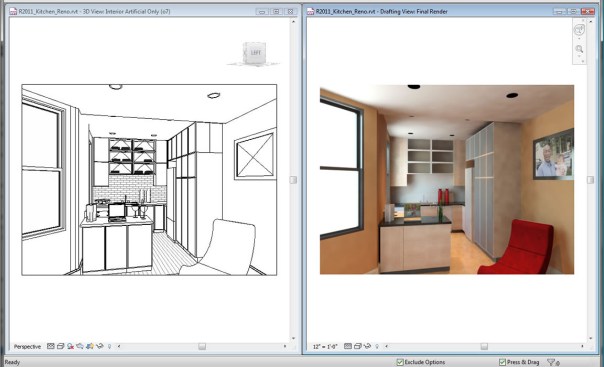Click Reveal Hidden Elements lightbulb in Final Render view
The image size is (604, 367).
pyautogui.click(x=377, y=346)
